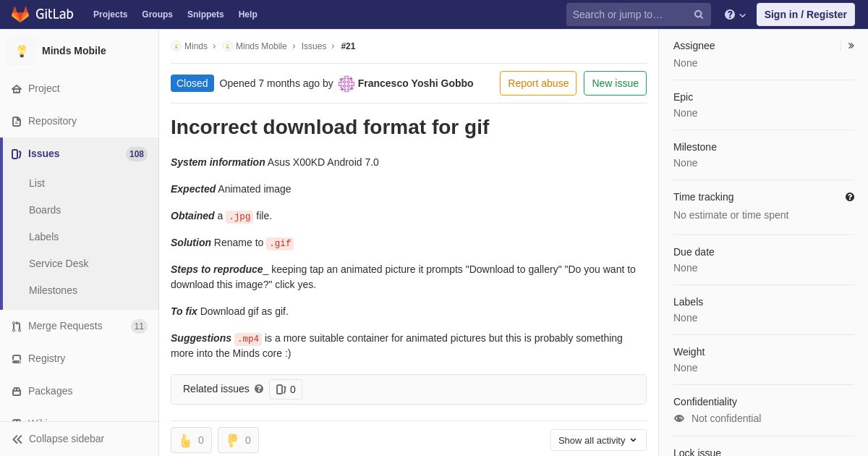This screenshot has width=868, height=456.
Task: Click the Not confidential eye icon
Action: [678, 418]
